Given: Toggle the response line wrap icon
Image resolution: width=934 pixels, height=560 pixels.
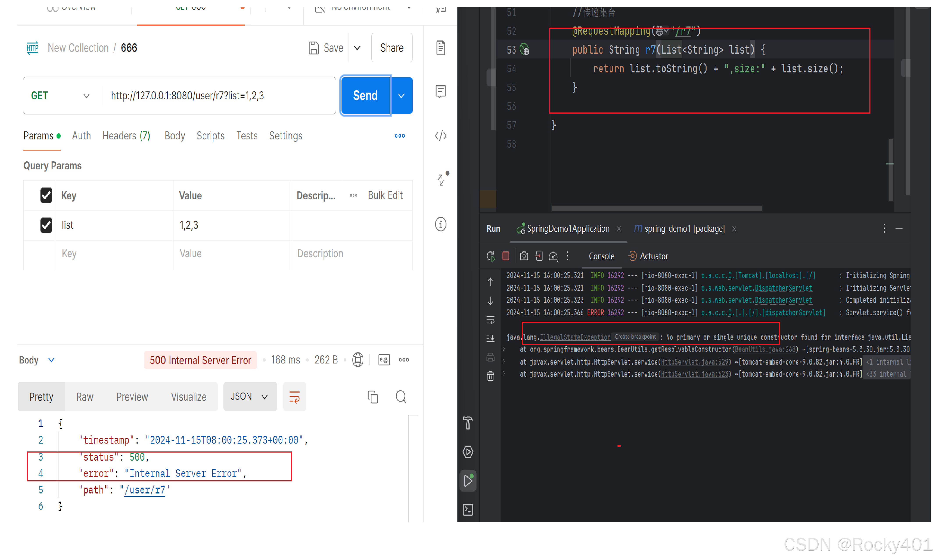Looking at the screenshot, I should tap(294, 397).
